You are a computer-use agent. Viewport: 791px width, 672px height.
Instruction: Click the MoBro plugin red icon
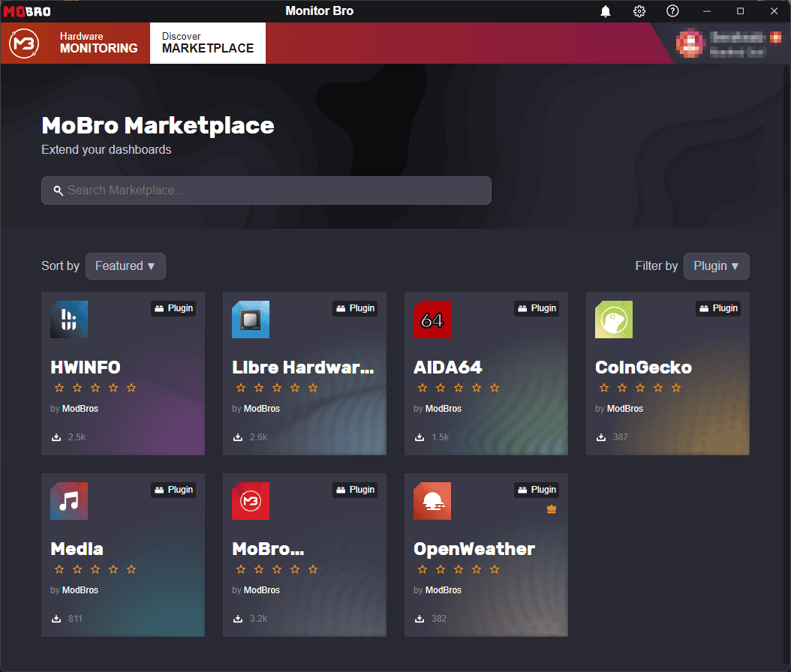click(251, 501)
